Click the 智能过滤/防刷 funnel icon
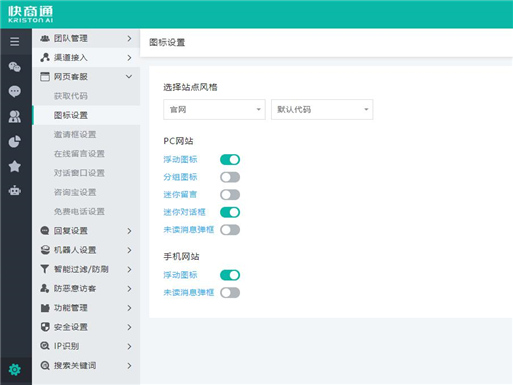The width and height of the screenshot is (513, 385). (x=45, y=269)
